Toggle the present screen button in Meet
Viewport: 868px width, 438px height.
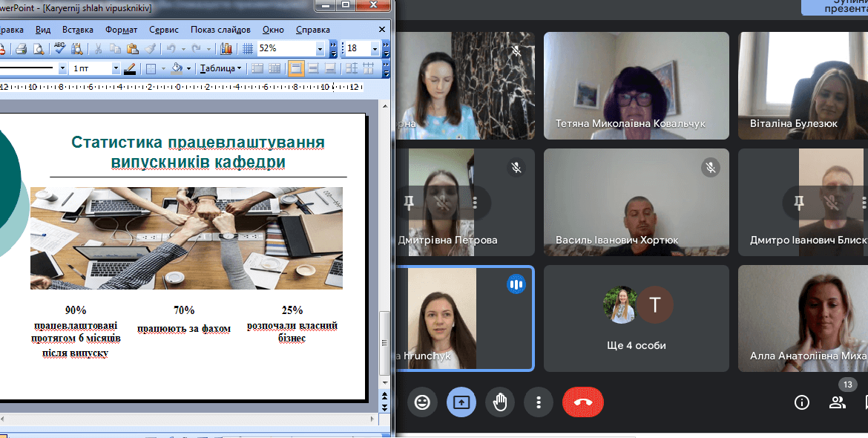coord(461,402)
